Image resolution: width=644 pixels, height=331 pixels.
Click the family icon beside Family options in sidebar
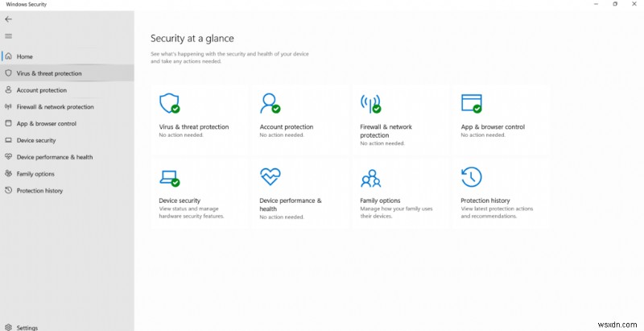coord(8,173)
